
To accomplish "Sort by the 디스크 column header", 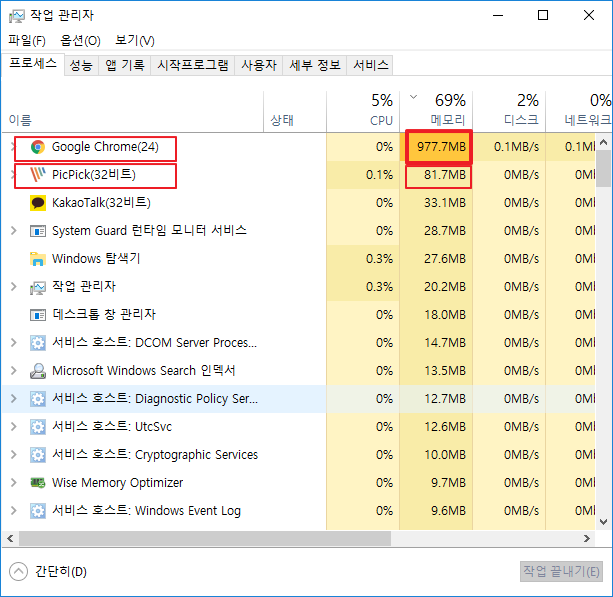I will coord(509,112).
